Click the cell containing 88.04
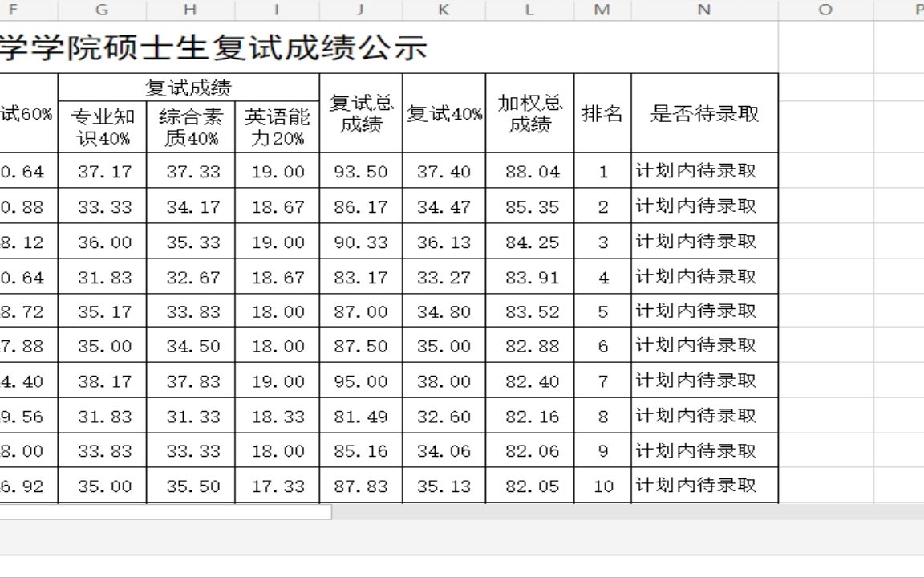 (529, 171)
